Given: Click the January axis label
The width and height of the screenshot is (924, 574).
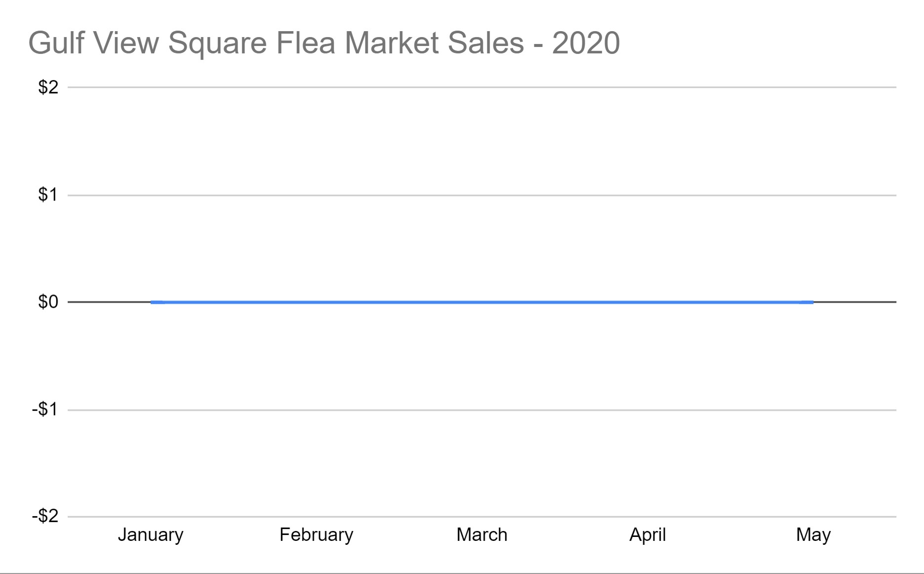Looking at the screenshot, I should [x=151, y=535].
